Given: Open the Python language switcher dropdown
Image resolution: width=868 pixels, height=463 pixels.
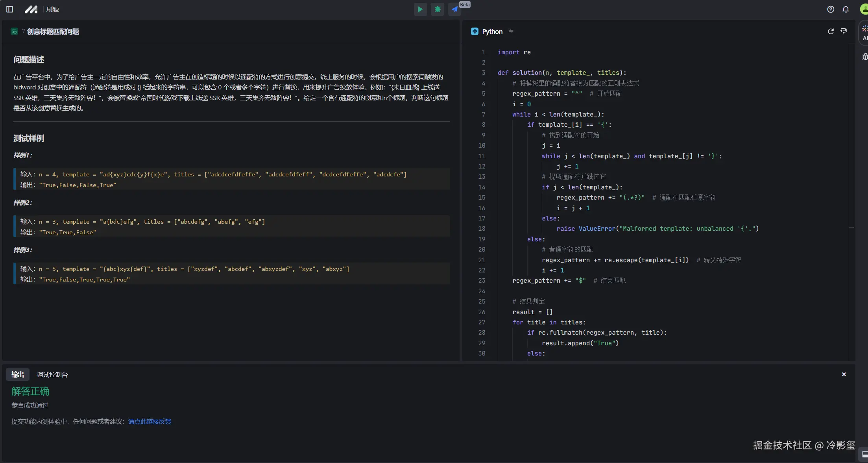Looking at the screenshot, I should pyautogui.click(x=492, y=31).
